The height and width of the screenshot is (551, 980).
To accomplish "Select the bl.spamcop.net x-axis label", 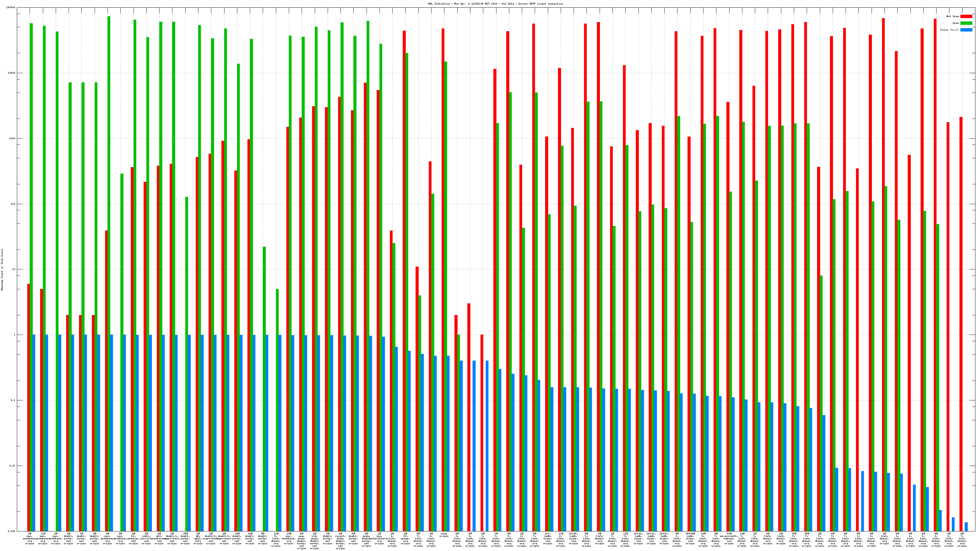I will click(133, 538).
